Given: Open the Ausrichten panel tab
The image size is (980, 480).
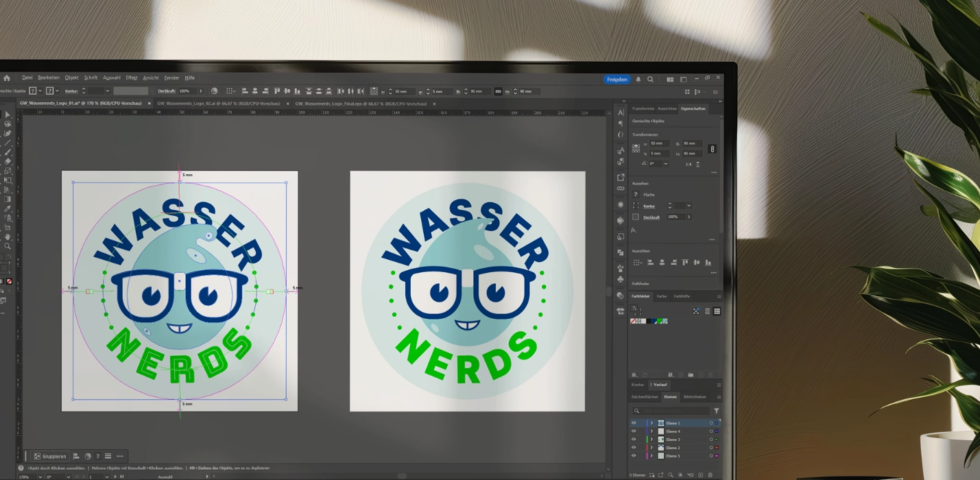Looking at the screenshot, I should pos(667,108).
